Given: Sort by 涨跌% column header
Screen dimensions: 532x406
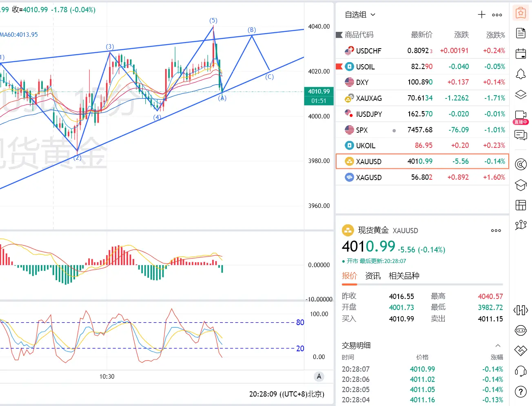Looking at the screenshot, I should coord(495,35).
